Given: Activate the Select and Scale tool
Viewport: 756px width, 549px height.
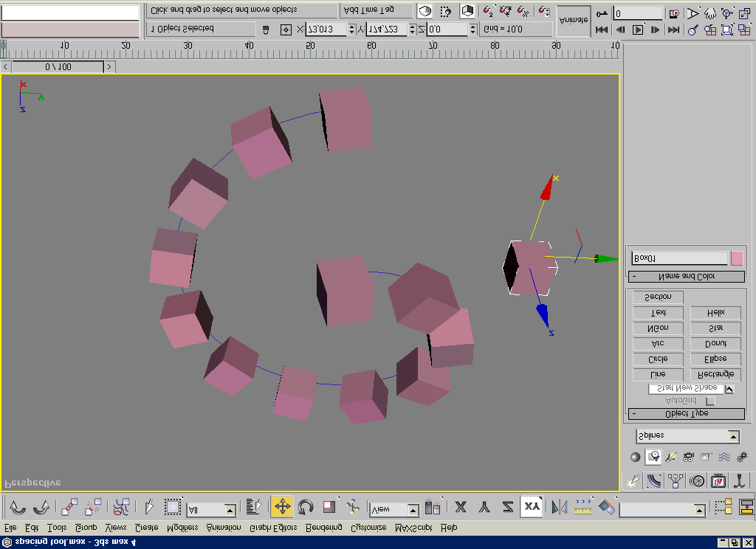Looking at the screenshot, I should [329, 507].
